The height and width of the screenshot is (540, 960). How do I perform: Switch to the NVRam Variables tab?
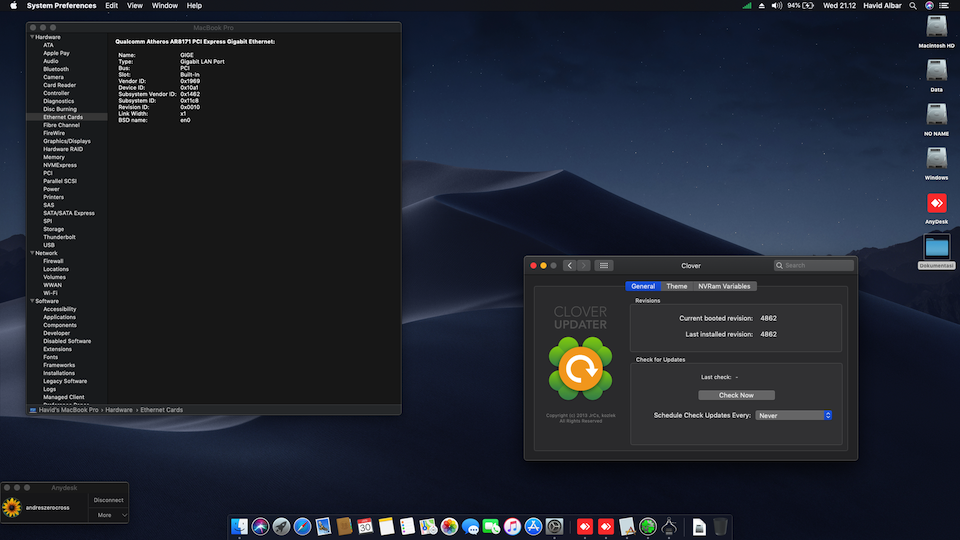pyautogui.click(x=724, y=286)
